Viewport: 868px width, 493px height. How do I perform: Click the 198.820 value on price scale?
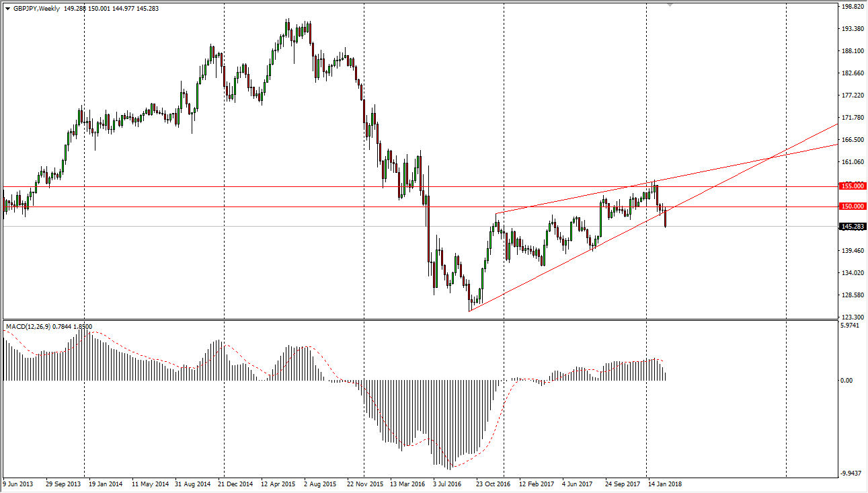(852, 7)
